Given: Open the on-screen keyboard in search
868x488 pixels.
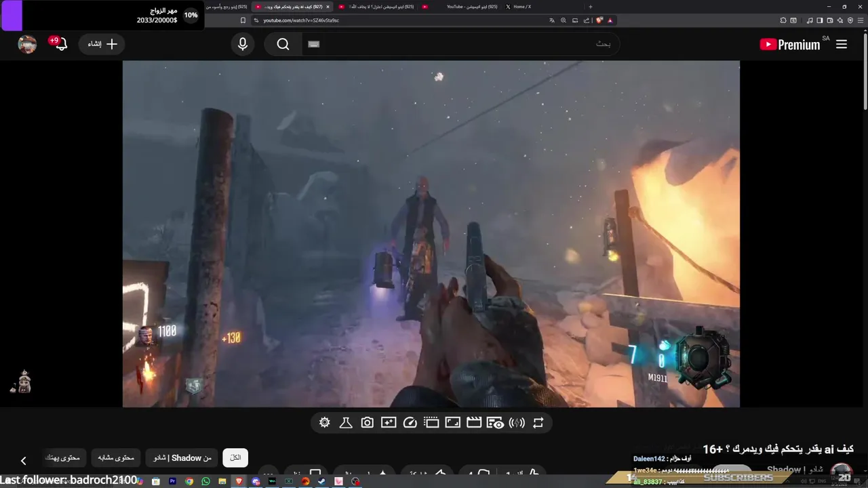Looking at the screenshot, I should (x=313, y=44).
